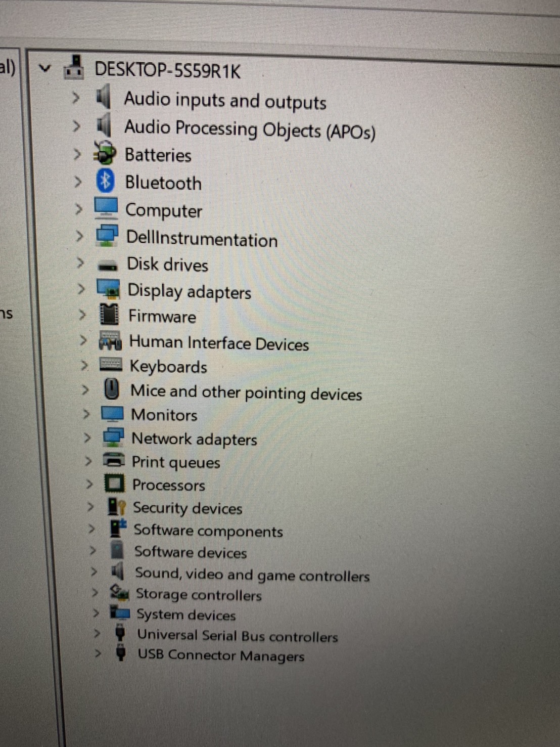560x747 pixels.
Task: Click the Firmware chip icon
Action: [x=109, y=315]
